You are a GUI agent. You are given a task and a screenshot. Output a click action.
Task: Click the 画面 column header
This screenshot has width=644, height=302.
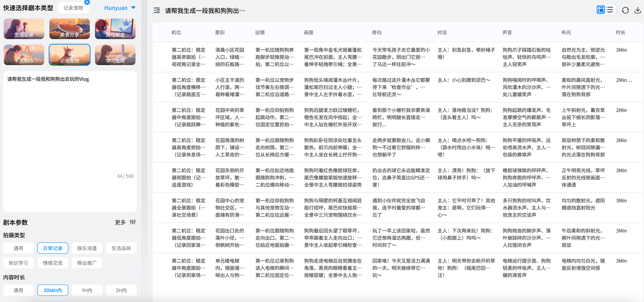pos(309,33)
